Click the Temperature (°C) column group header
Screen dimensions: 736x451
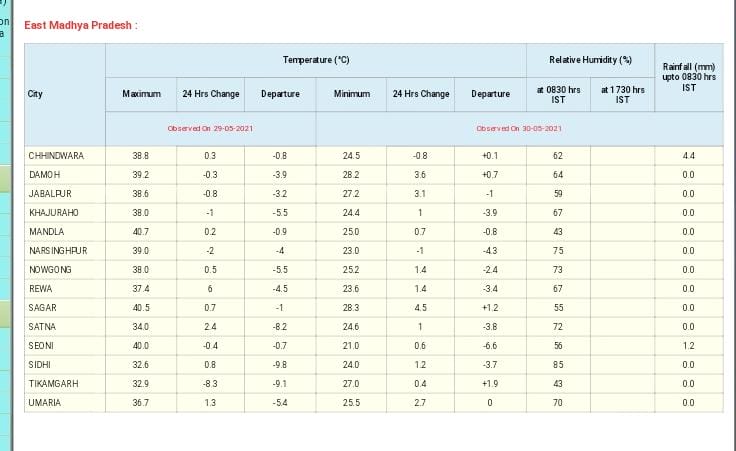coord(315,60)
